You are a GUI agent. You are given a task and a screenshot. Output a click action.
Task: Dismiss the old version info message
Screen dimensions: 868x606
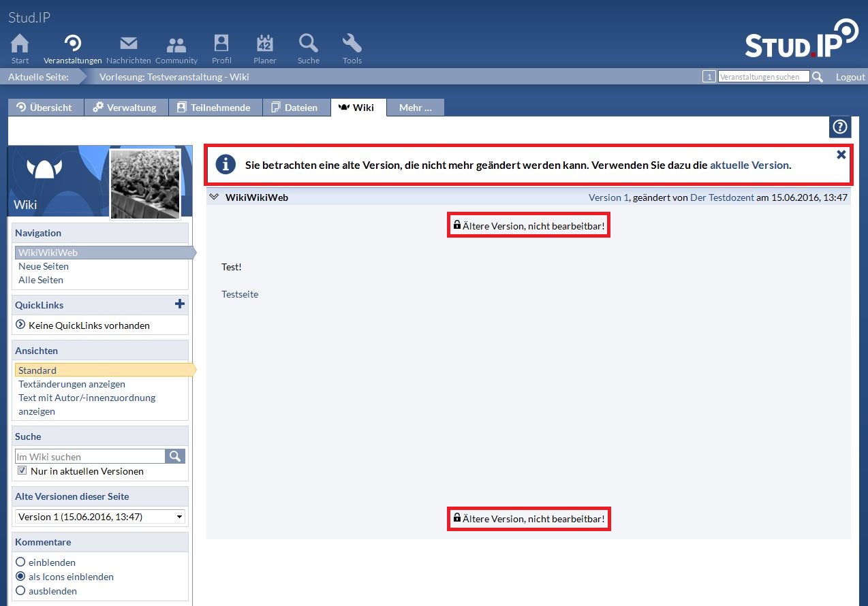point(841,155)
